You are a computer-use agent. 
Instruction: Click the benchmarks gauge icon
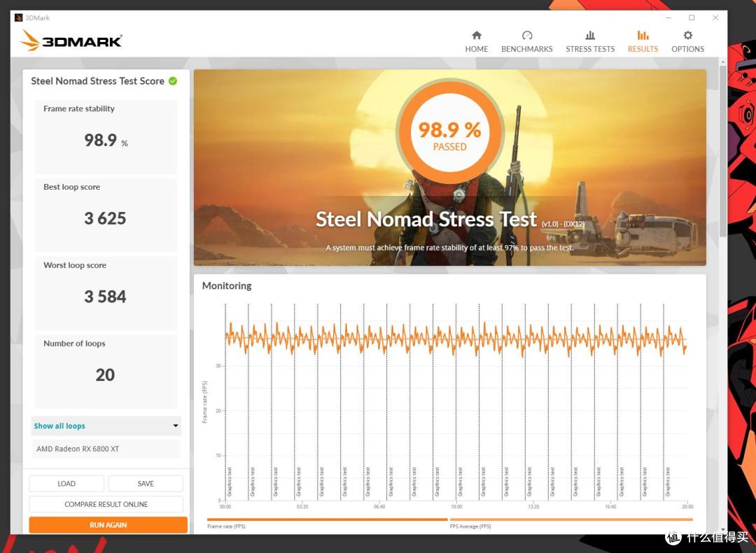(527, 35)
